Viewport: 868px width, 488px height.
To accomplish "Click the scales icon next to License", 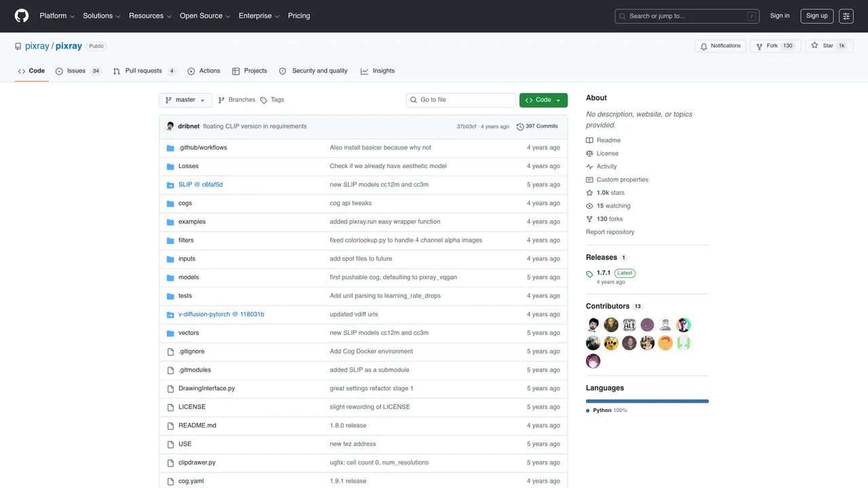I will click(x=590, y=154).
